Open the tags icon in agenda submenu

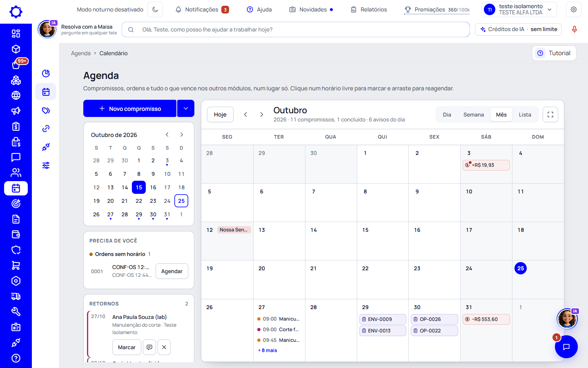coord(46,110)
